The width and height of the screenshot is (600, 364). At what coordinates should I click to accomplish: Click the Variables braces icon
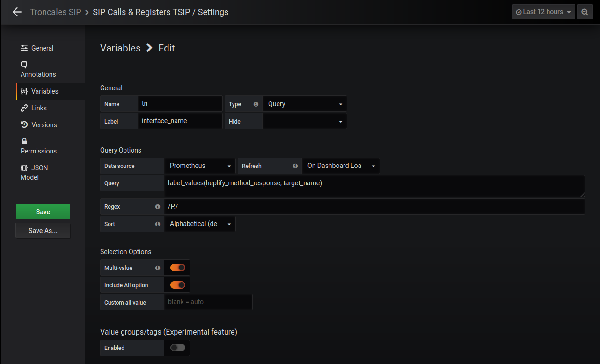(x=24, y=91)
